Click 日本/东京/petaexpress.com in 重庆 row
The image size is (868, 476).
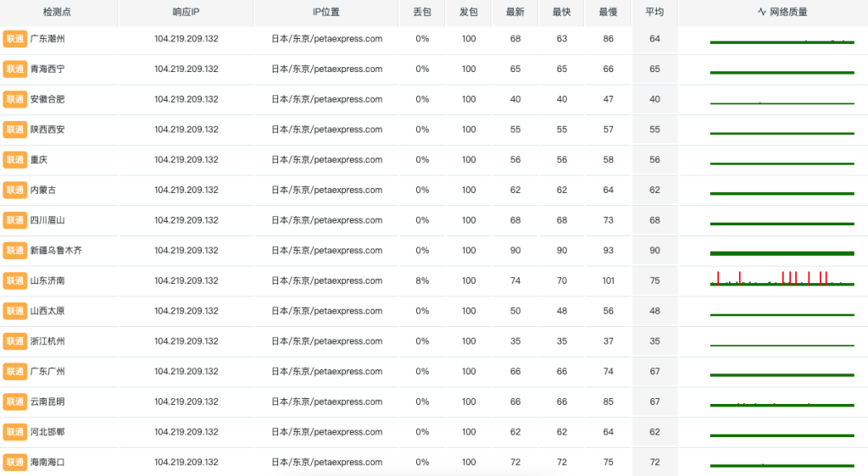(326, 160)
